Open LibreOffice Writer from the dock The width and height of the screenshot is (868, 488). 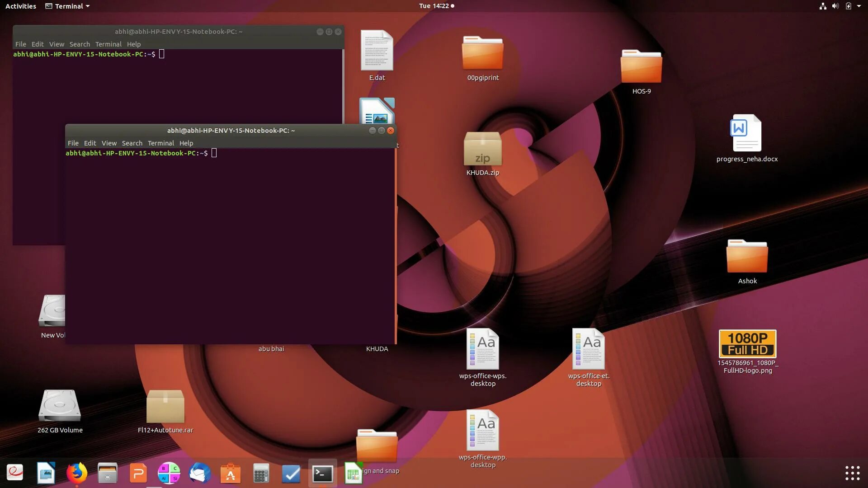[46, 474]
